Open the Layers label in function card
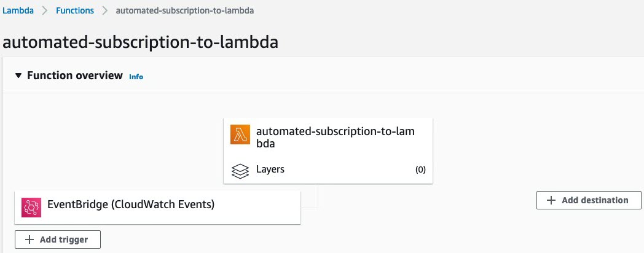Screen dimensions: 644x253 pyautogui.click(x=270, y=169)
